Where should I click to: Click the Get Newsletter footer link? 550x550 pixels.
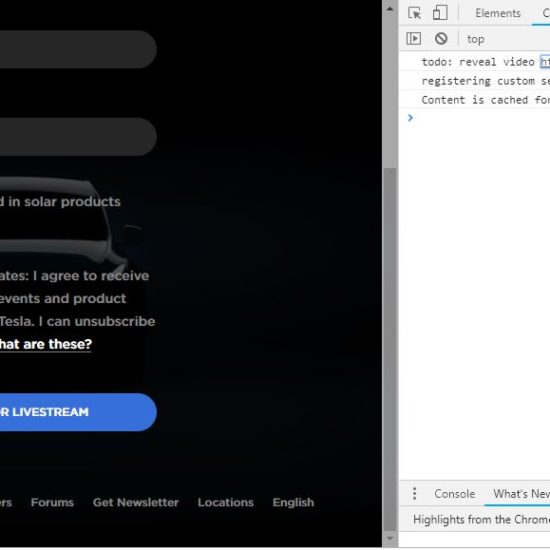(x=136, y=502)
